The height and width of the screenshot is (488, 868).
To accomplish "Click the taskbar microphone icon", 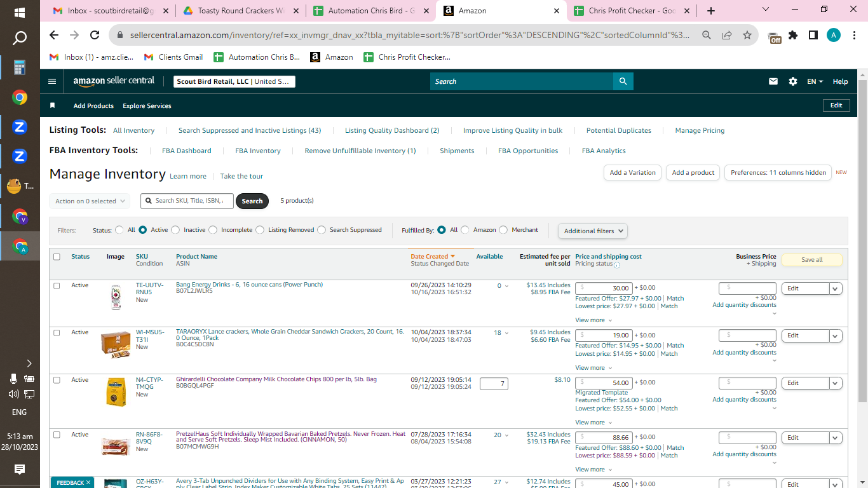I will tap(13, 379).
